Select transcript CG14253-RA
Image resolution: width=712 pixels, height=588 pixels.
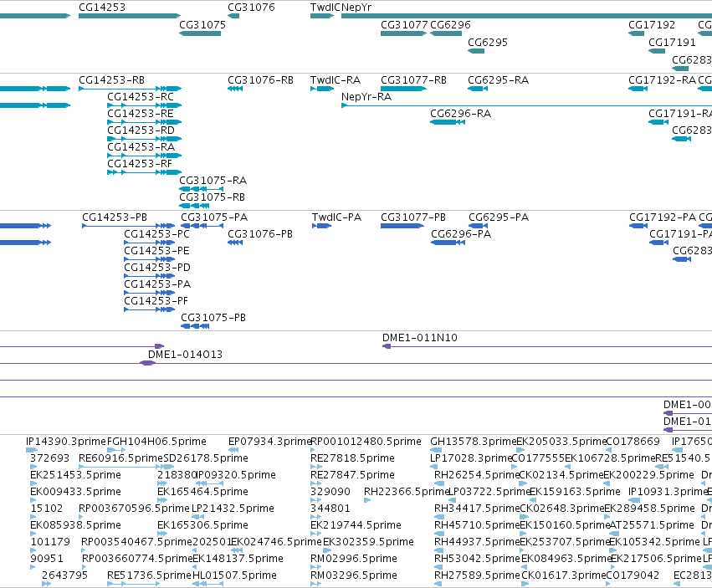click(x=141, y=147)
